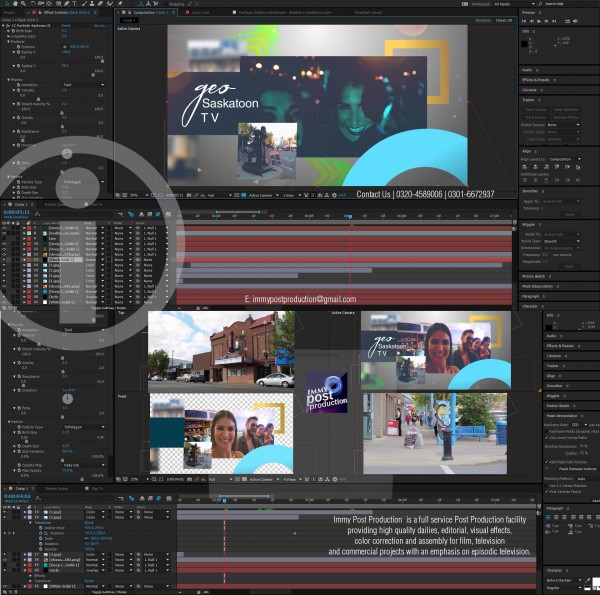Image resolution: width=600 pixels, height=595 pixels.
Task: Click the Track Camera button in the Tracker panel
Action: click(536, 110)
